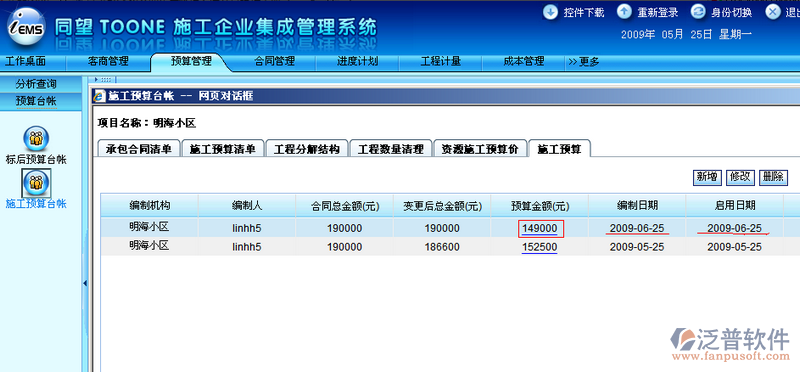Viewport: 800px width, 372px height.
Task: Click the IE icon in dialog title
Action: [x=100, y=96]
